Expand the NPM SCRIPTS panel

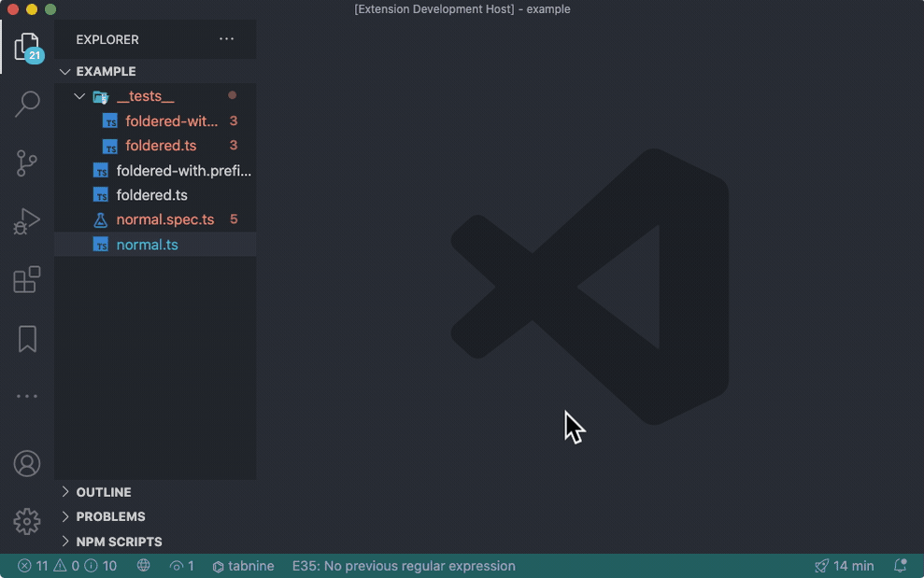[155, 542]
